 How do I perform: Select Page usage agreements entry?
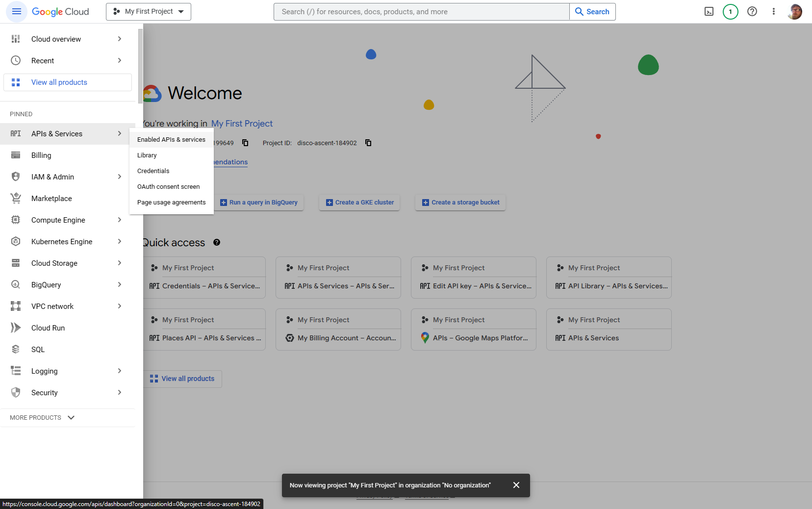tap(171, 203)
